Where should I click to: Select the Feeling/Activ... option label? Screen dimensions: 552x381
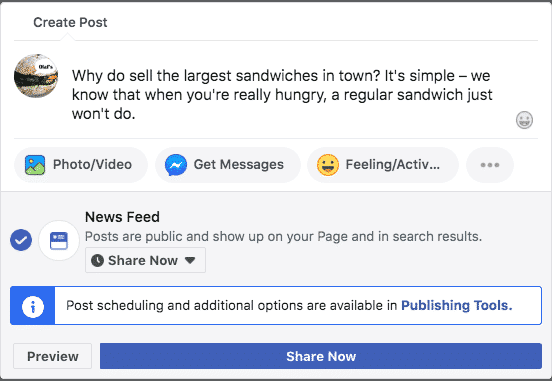point(393,164)
